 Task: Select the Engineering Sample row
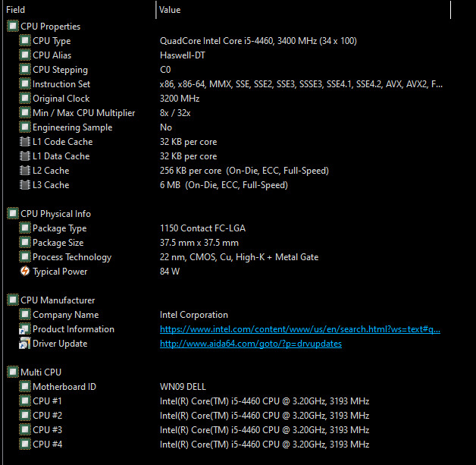72,127
